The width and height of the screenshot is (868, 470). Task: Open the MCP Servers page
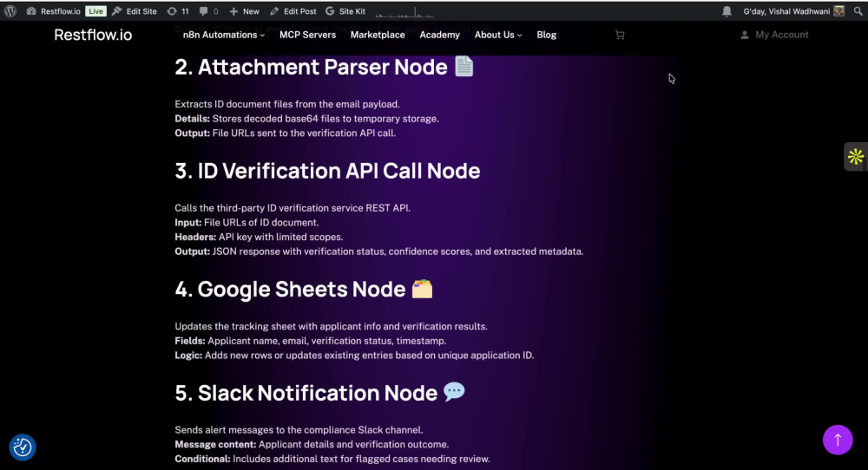click(x=307, y=35)
